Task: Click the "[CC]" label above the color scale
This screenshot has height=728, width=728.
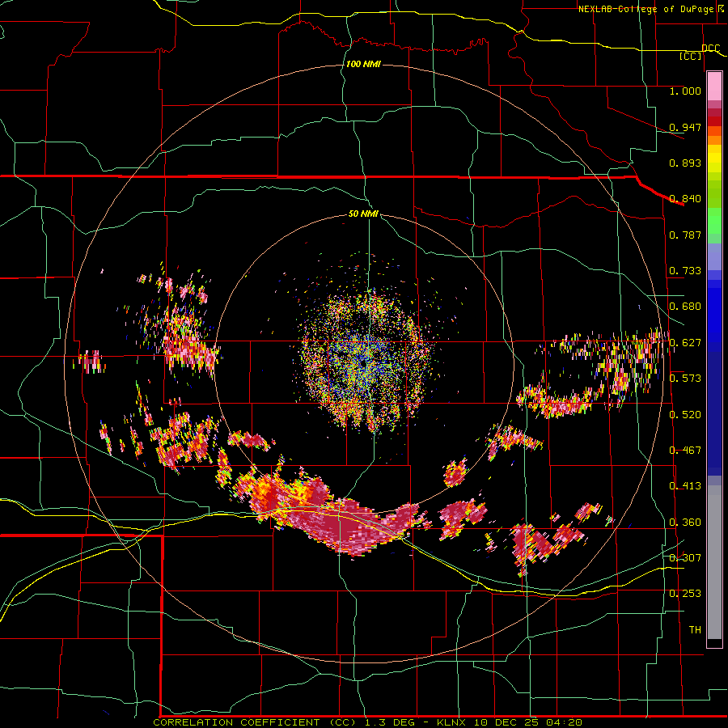Action: (x=691, y=56)
